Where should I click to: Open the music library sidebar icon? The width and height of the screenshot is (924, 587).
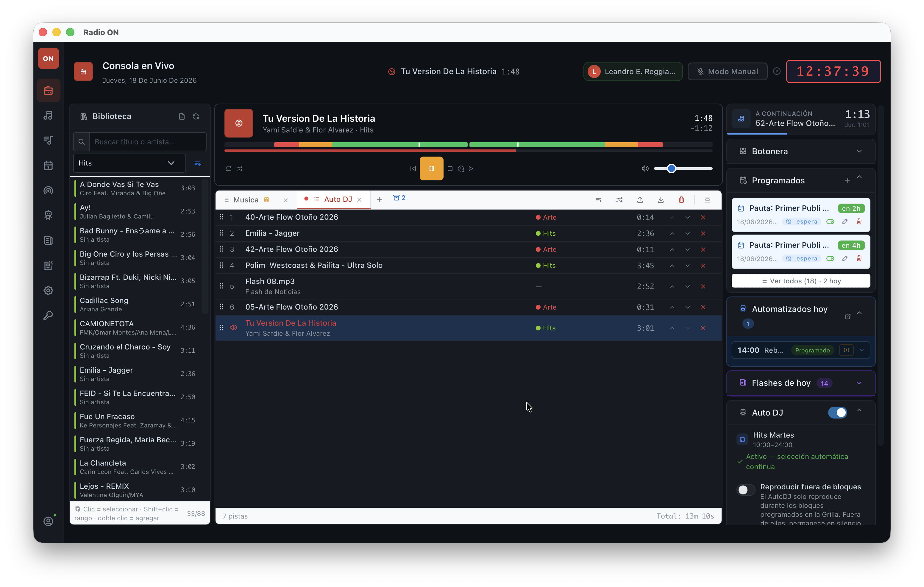48,115
